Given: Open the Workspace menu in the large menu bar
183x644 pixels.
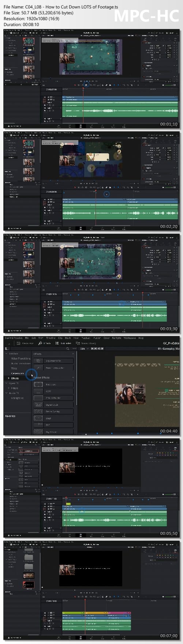Looking at the screenshot, I should [x=130, y=338].
